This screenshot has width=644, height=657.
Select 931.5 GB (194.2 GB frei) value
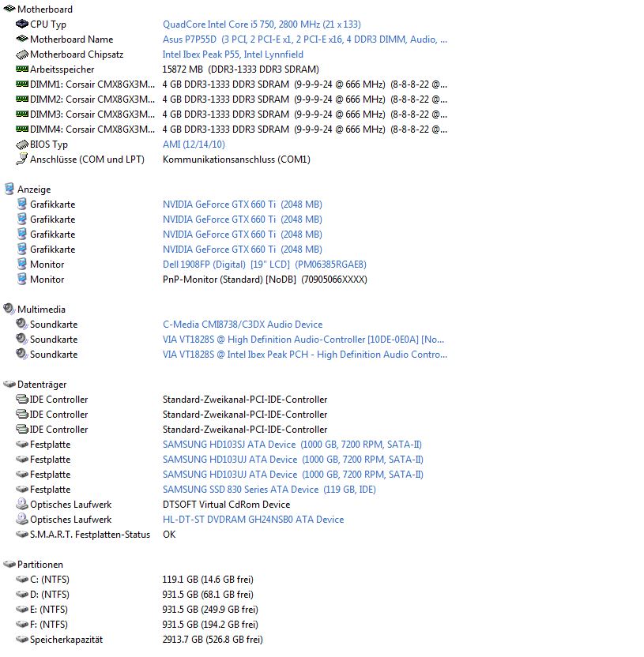point(210,625)
